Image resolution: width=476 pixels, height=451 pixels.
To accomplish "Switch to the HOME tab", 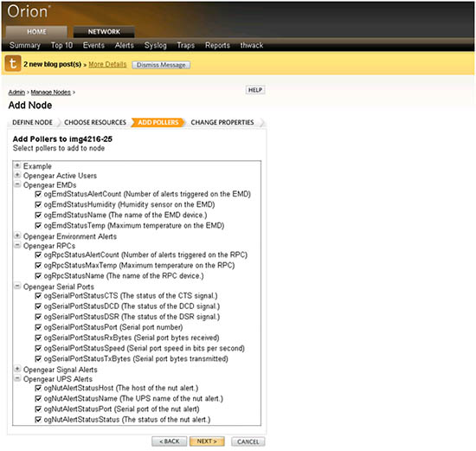I will click(x=36, y=31).
